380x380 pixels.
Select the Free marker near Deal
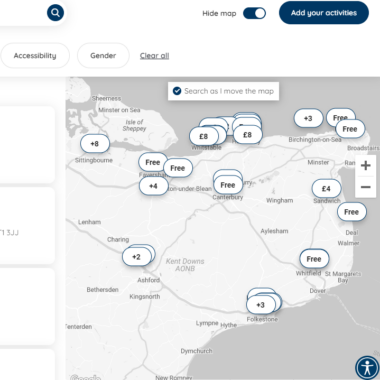(x=352, y=212)
